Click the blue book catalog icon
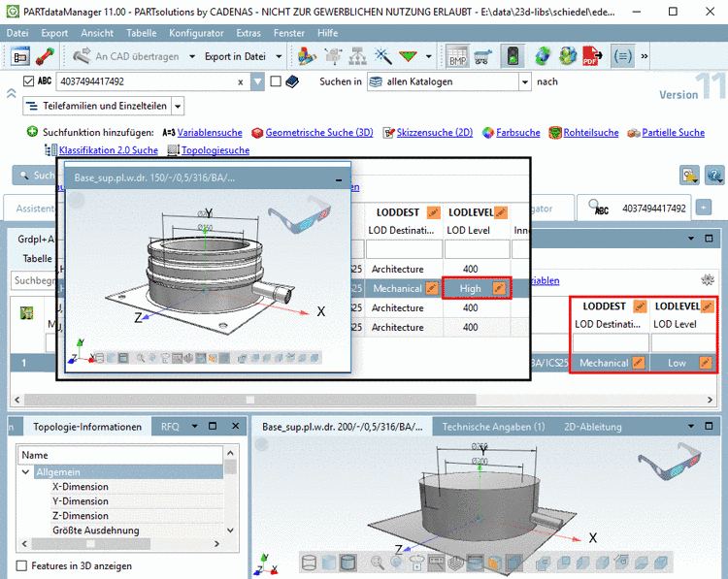 [292, 81]
